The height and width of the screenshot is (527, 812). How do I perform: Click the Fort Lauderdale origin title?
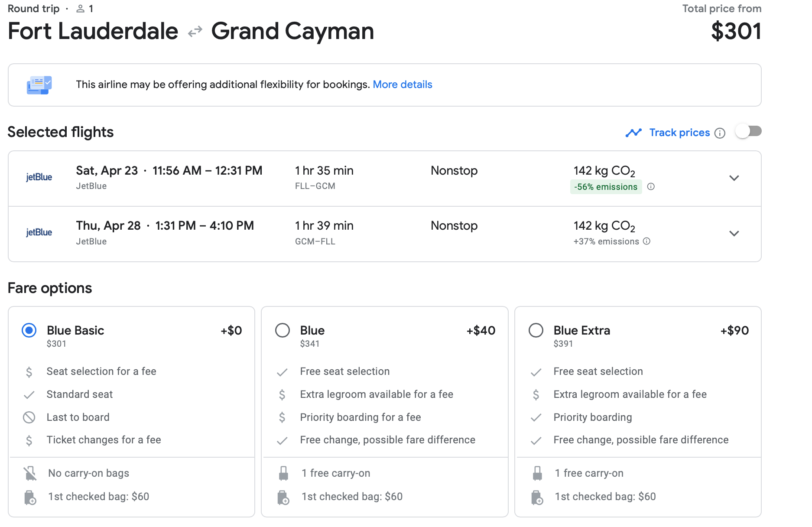[x=93, y=31]
